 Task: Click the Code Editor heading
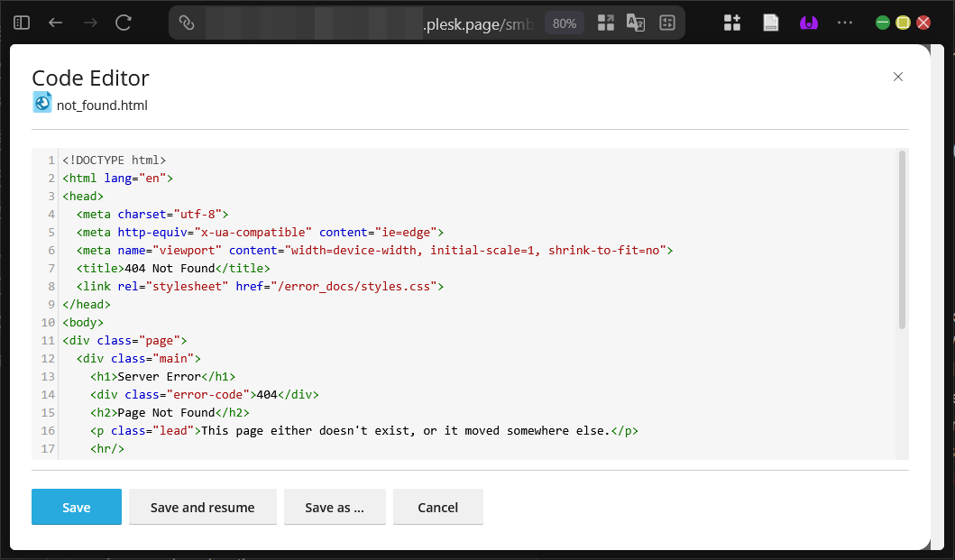point(90,78)
